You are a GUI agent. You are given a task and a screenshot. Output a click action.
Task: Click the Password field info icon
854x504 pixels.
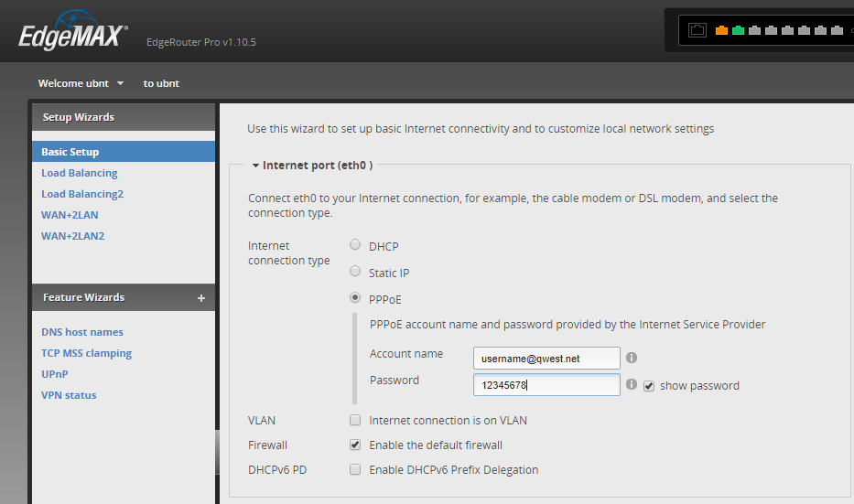(632, 384)
